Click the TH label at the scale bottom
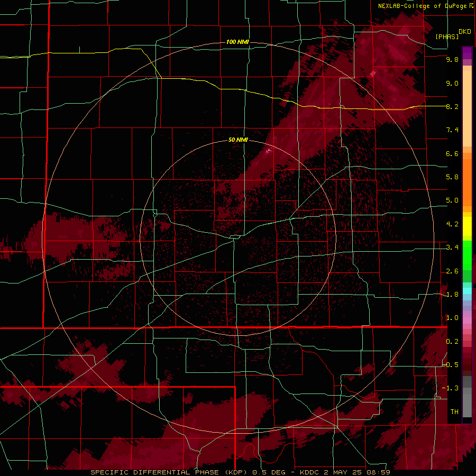The width and height of the screenshot is (476, 476). point(454,412)
